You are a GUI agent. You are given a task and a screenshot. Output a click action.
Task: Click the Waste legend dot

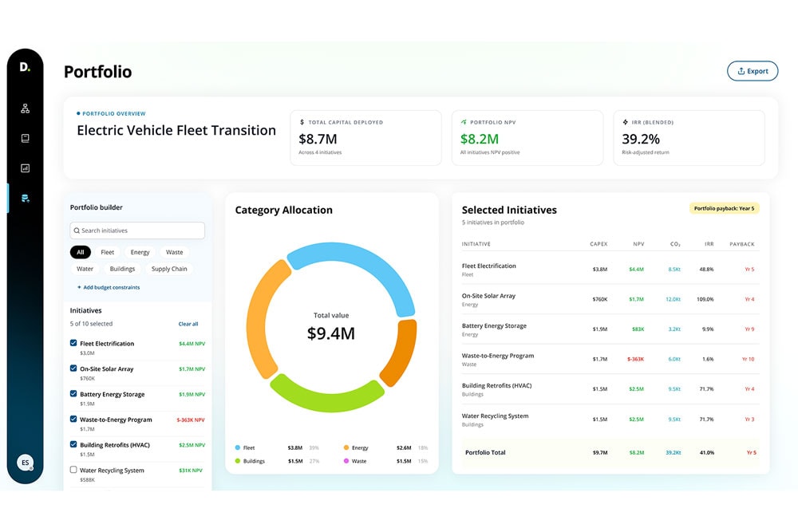coord(346,461)
